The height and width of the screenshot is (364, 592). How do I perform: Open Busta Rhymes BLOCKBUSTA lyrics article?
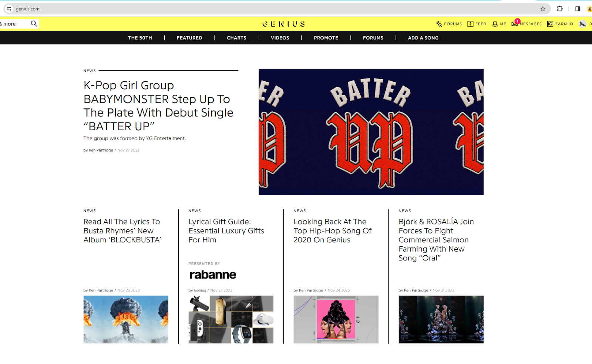(122, 231)
